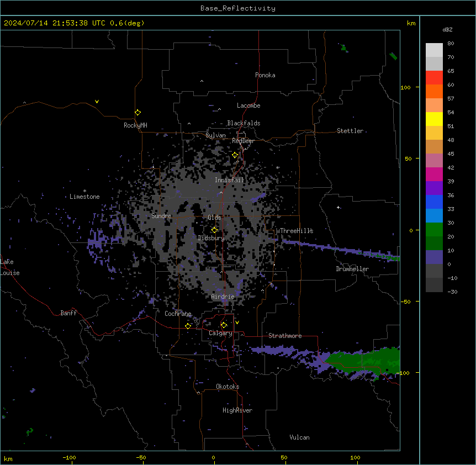The image size is (476, 465).
Task: Click the -30 value in dBZ legend
Action: tap(452, 292)
